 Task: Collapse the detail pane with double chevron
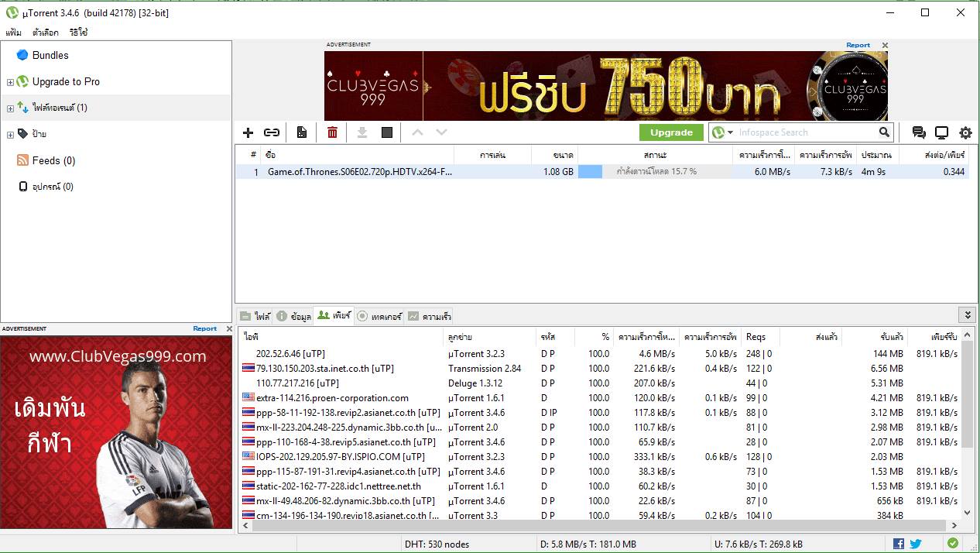(x=966, y=315)
